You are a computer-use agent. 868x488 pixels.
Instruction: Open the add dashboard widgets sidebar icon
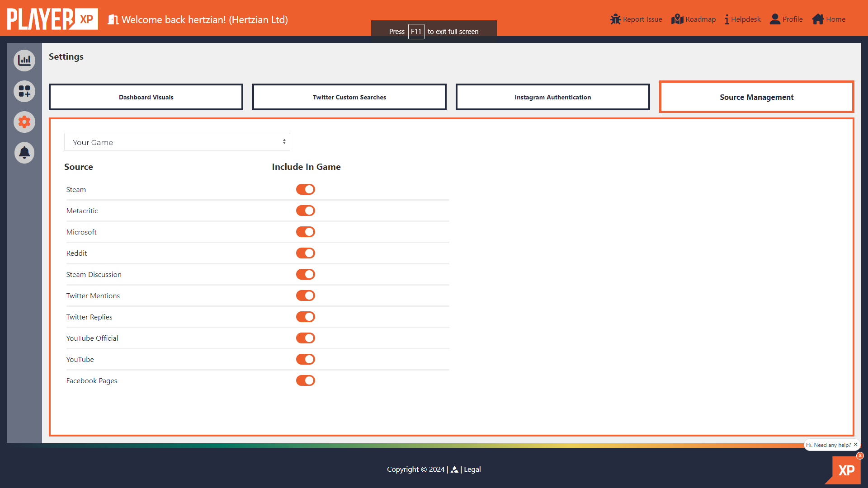click(x=24, y=91)
